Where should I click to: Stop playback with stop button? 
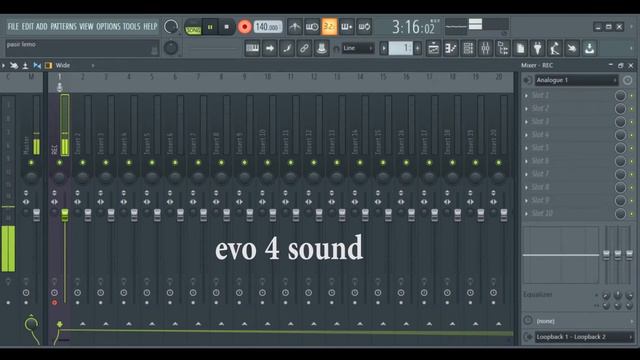point(227,27)
